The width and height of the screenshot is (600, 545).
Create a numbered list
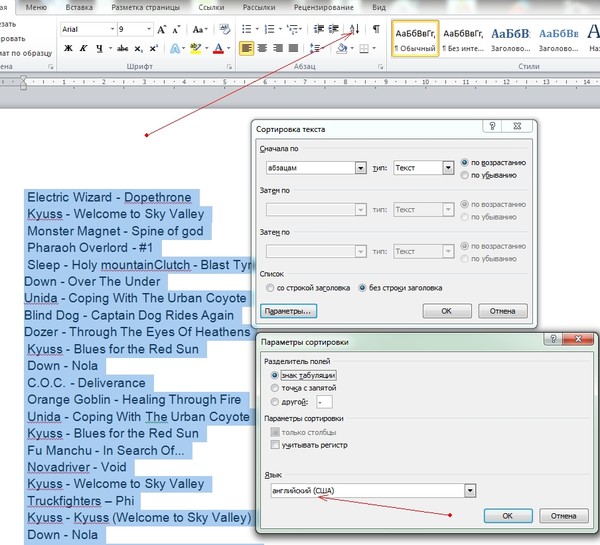(270, 29)
